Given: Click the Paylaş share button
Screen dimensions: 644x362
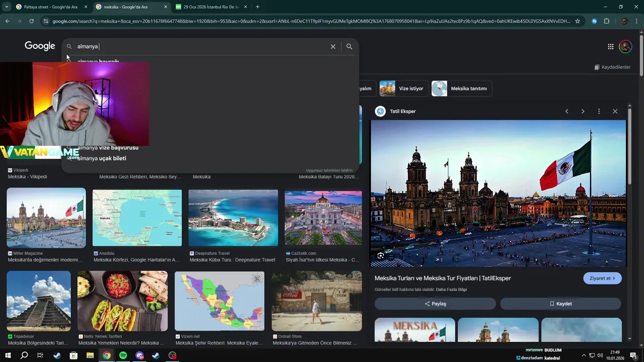Looking at the screenshot, I should [435, 304].
